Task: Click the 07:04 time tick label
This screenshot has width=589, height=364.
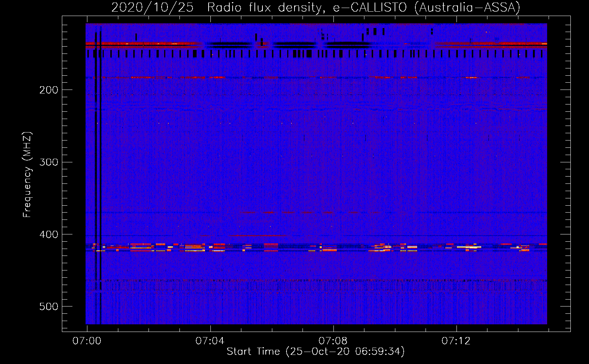Action: [210, 341]
